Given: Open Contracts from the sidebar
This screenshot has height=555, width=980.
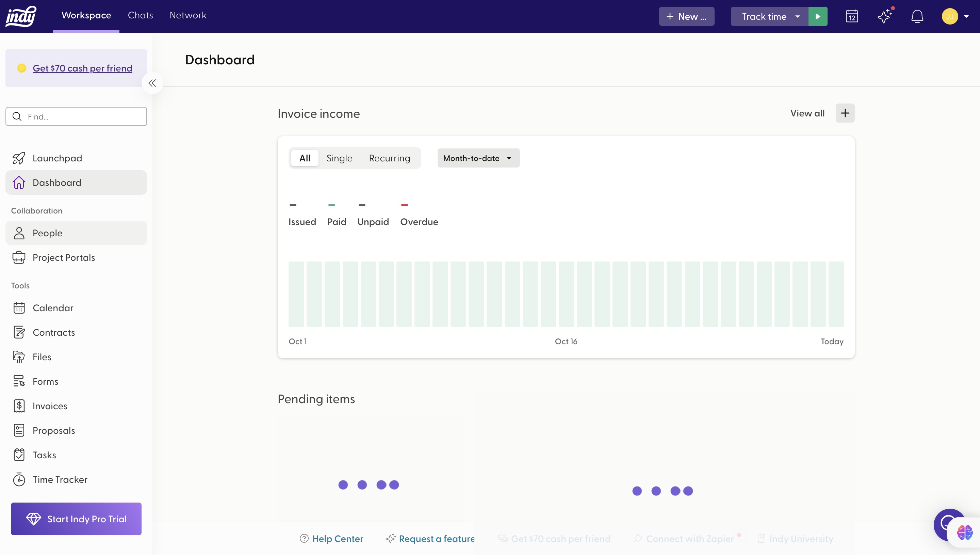Looking at the screenshot, I should coord(54,332).
